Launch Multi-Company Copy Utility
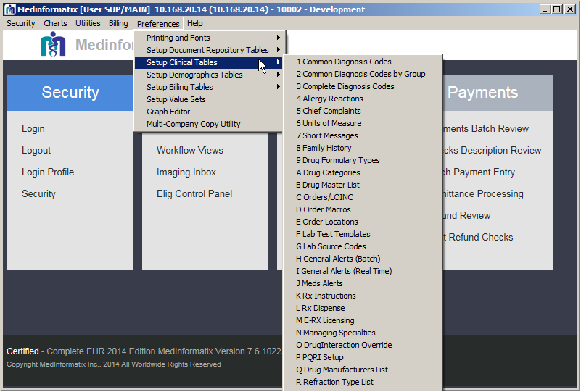Viewport: 581px width, 392px height. pyautogui.click(x=210, y=124)
